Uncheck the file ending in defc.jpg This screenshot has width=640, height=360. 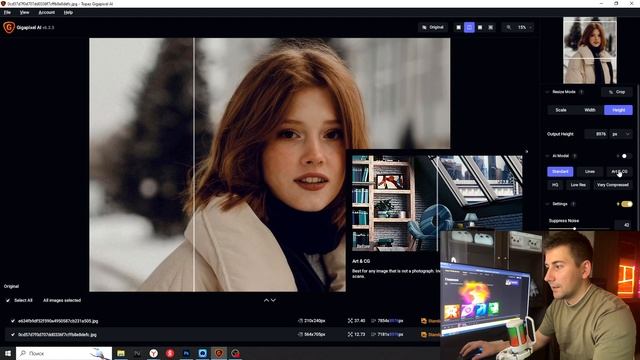(x=13, y=335)
